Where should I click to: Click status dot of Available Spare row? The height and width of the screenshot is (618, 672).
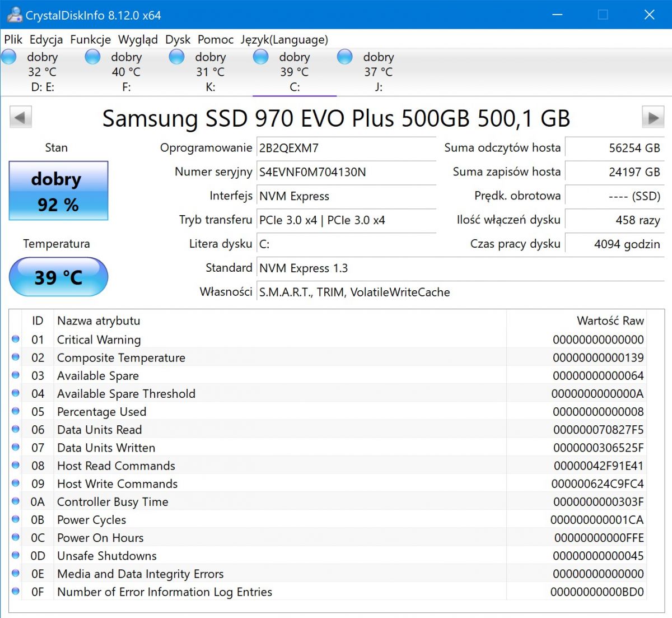16,375
